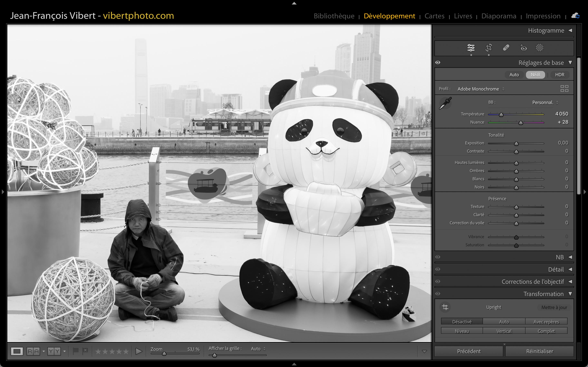Pick the white balance eyedropper
This screenshot has height=367, width=588.
click(445, 103)
